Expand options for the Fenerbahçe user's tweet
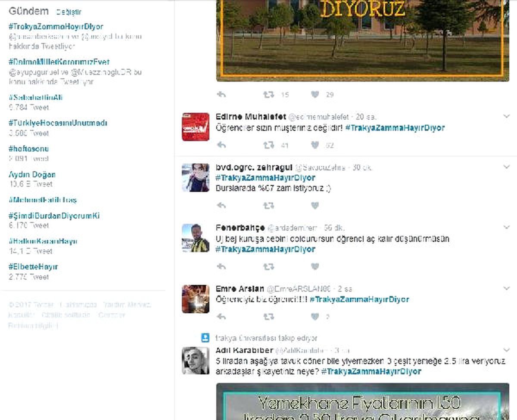 [x=506, y=227]
